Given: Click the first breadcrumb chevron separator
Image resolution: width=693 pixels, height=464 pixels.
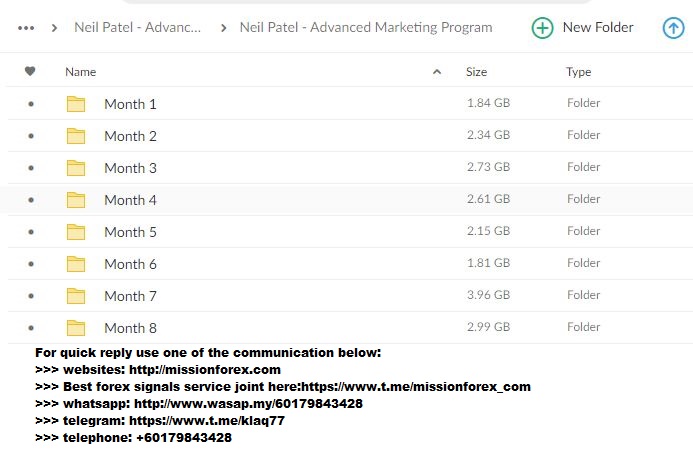Looking at the screenshot, I should (54, 28).
